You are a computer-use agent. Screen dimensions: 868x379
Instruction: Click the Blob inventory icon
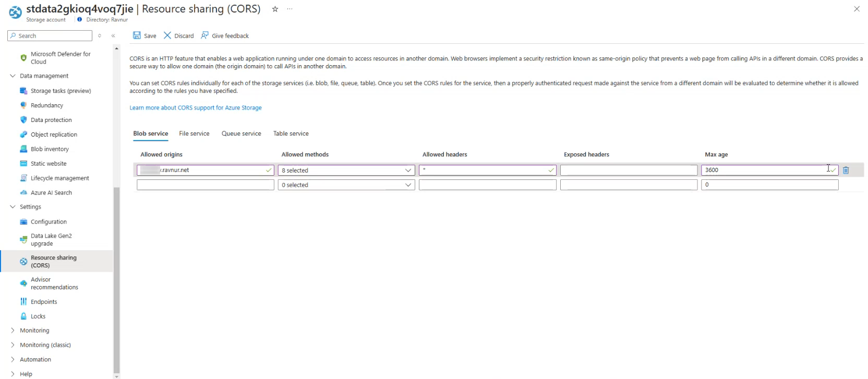coord(23,149)
